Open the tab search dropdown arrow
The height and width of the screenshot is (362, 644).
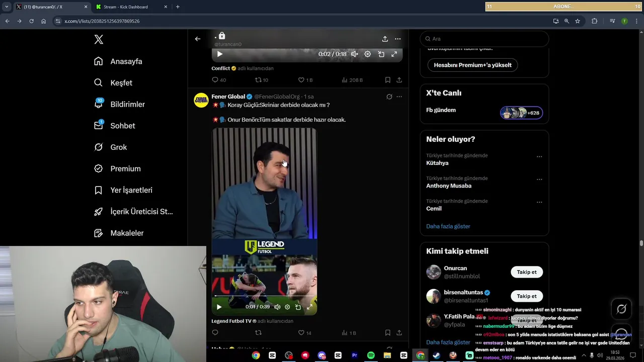(6, 7)
